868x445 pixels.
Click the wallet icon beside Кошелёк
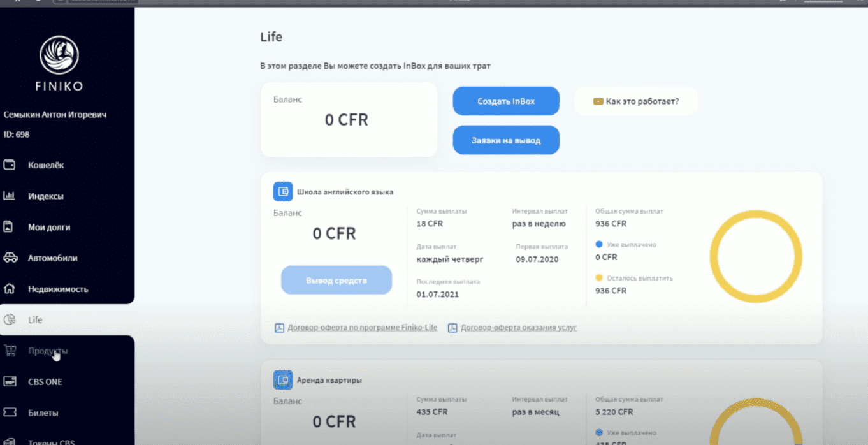pyautogui.click(x=10, y=165)
